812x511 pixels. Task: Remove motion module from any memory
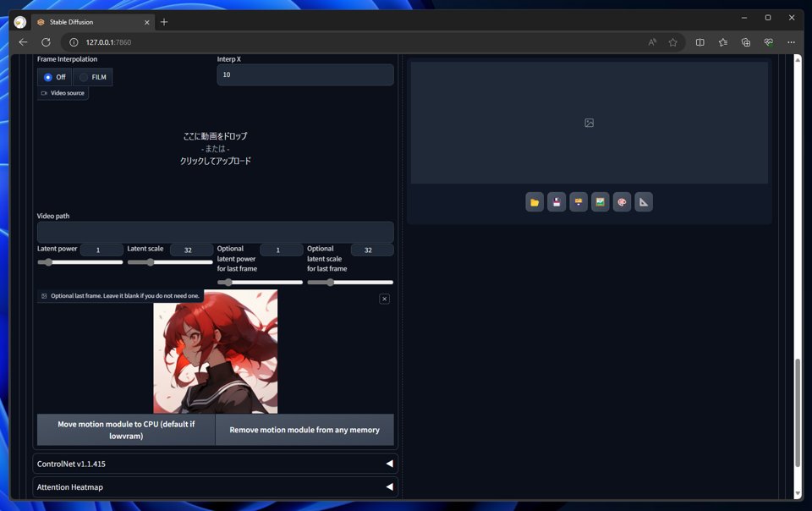click(x=304, y=430)
